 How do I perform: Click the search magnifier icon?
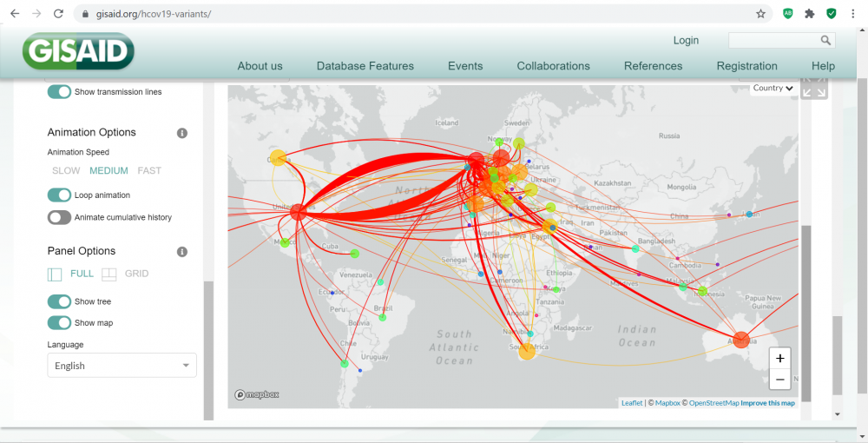tap(825, 41)
